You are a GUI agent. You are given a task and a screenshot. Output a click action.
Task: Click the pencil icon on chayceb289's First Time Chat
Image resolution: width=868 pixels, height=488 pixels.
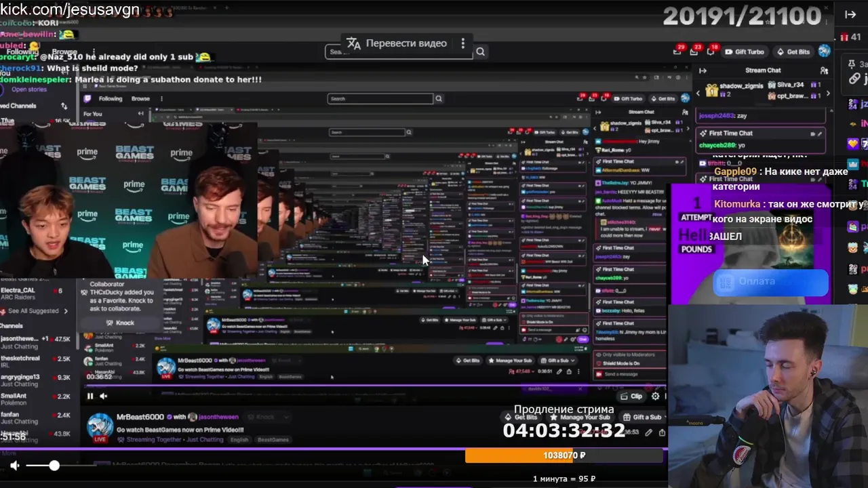point(819,134)
